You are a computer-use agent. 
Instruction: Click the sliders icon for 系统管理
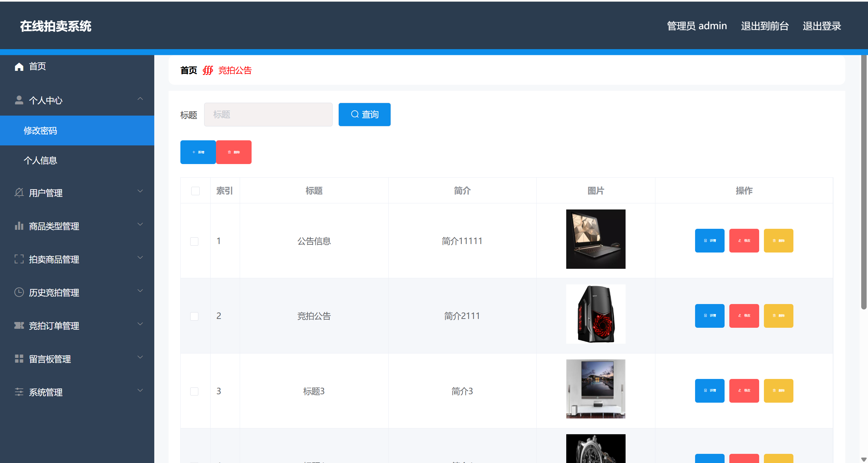pos(19,392)
